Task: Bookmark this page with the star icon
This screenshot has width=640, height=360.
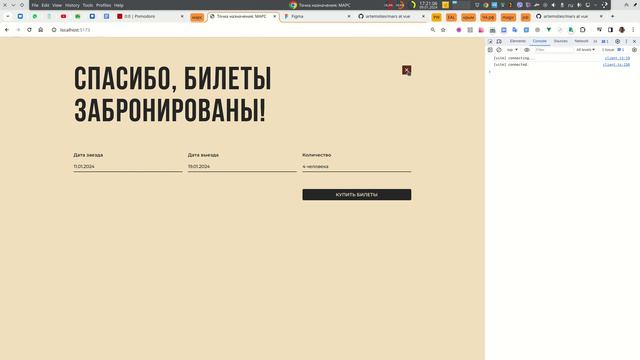Action: tap(443, 30)
